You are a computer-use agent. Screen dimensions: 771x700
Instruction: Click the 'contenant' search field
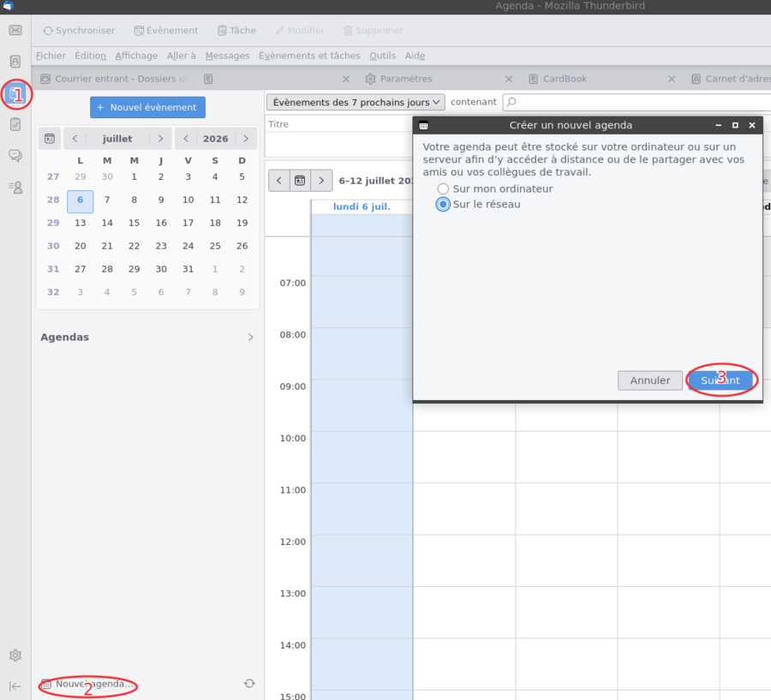point(637,102)
